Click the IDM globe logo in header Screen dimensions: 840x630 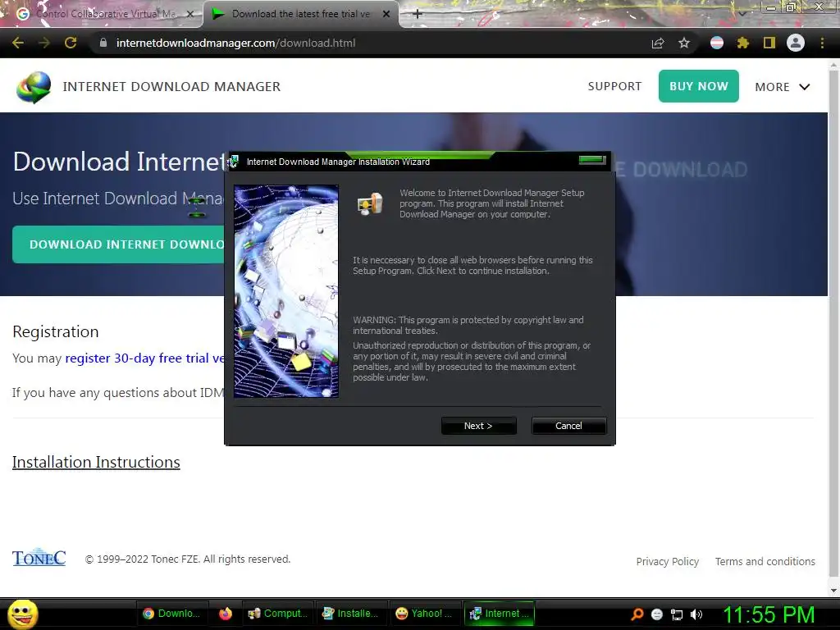[x=34, y=87]
